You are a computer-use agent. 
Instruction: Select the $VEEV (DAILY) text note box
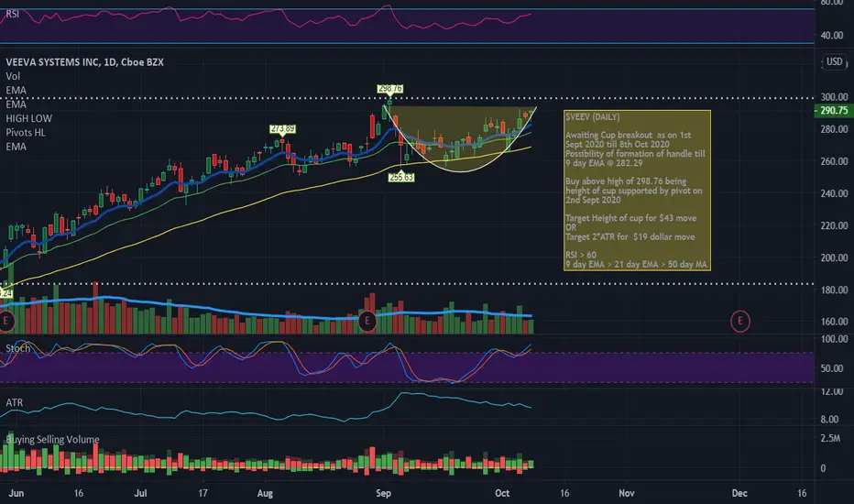[x=637, y=191]
